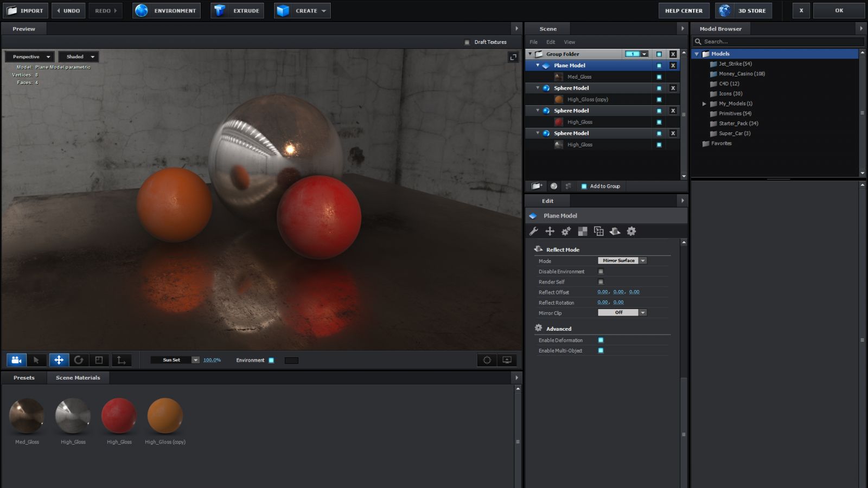Click the texture channels icon in Edit panel
This screenshot has height=488, width=868.
(582, 231)
